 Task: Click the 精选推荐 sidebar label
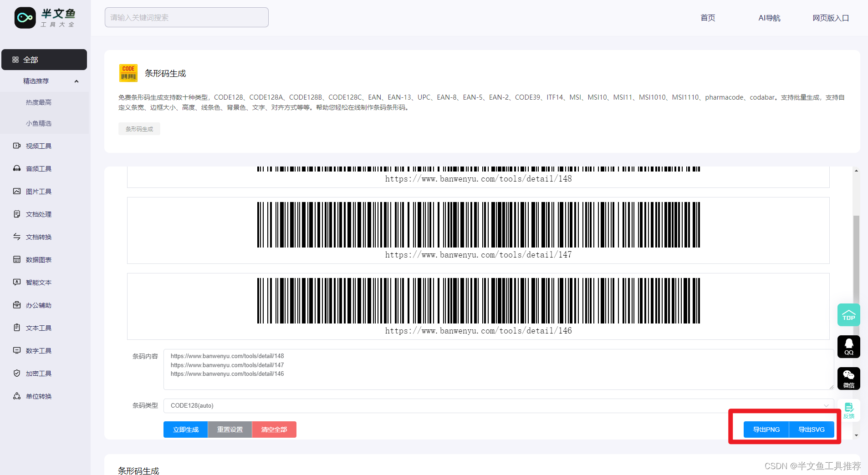pos(36,81)
